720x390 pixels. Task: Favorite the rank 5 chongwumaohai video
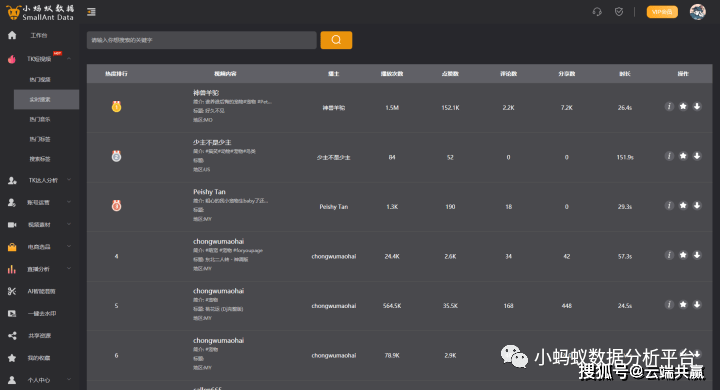[x=683, y=305]
